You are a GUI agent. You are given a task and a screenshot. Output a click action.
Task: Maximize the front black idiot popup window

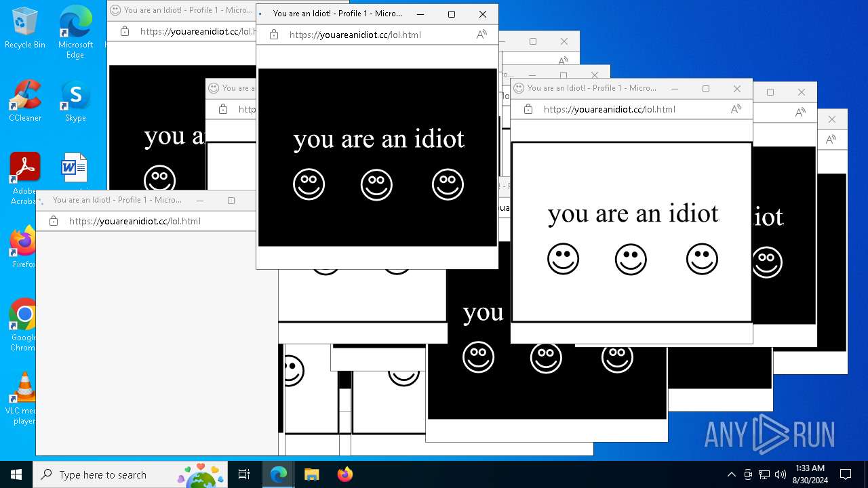click(452, 14)
